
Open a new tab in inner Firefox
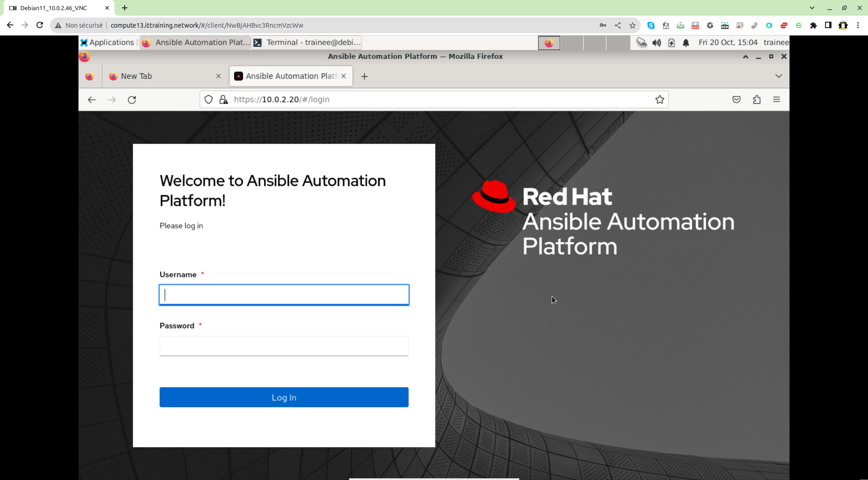tap(364, 77)
